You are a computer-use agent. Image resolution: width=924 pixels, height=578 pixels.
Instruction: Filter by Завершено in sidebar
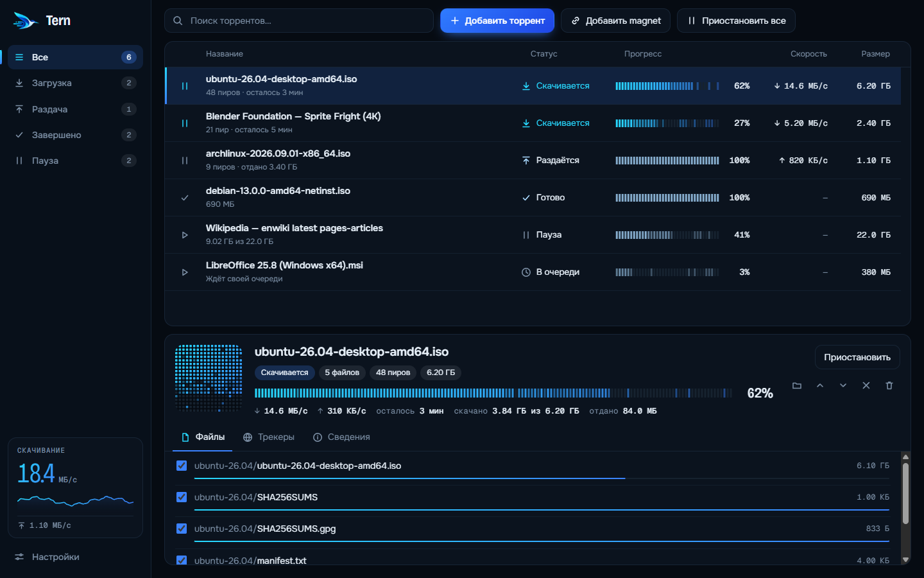click(x=75, y=135)
